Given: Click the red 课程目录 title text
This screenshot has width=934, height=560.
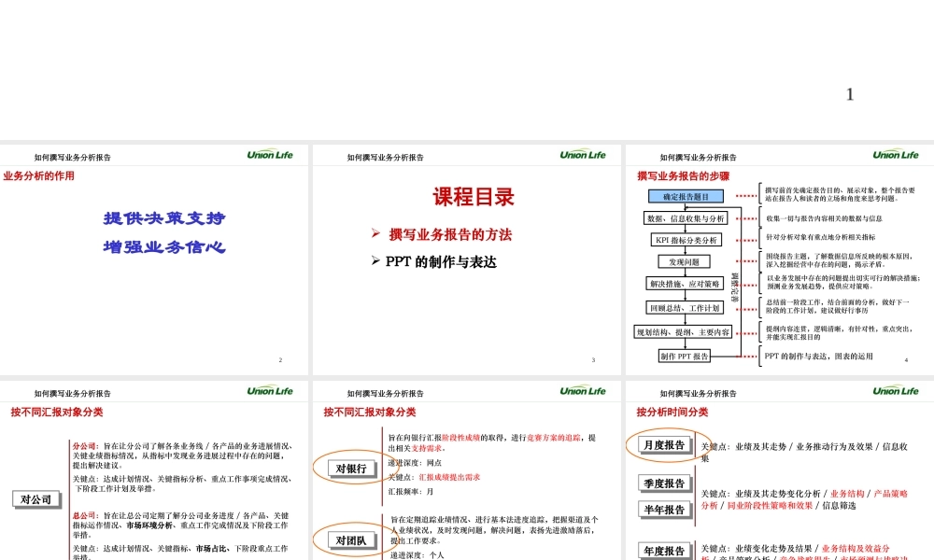Looking at the screenshot, I should pyautogui.click(x=474, y=197).
